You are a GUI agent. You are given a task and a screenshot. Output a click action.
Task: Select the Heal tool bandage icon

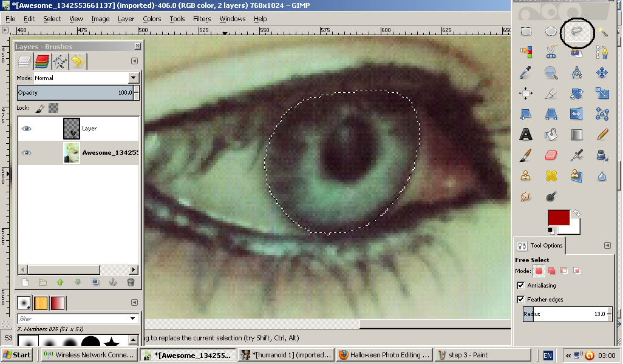point(551,176)
